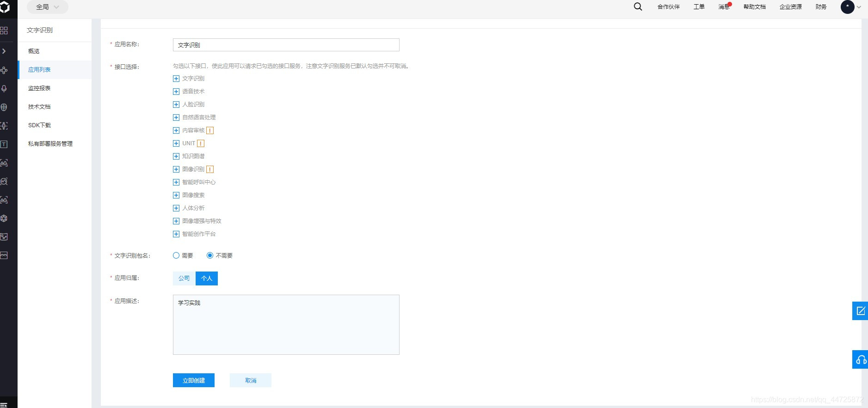Open 消息 notifications in top navigation
The image size is (868, 408).
724,7
